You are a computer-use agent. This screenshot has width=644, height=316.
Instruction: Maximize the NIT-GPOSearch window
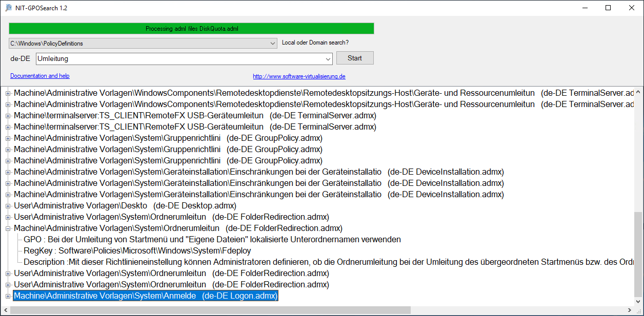pyautogui.click(x=608, y=8)
